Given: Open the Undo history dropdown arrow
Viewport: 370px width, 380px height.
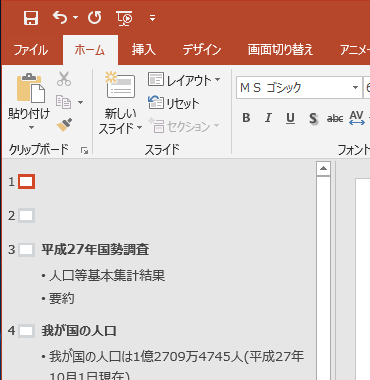Looking at the screenshot, I should (x=76, y=18).
